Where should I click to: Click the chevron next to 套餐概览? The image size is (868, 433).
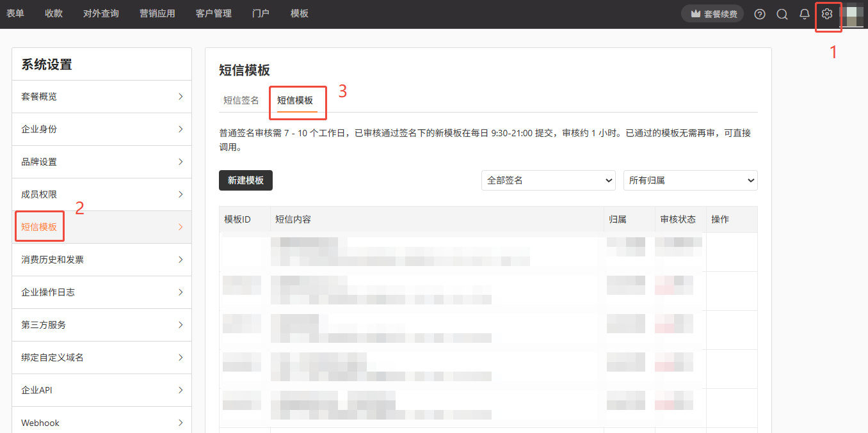(181, 97)
